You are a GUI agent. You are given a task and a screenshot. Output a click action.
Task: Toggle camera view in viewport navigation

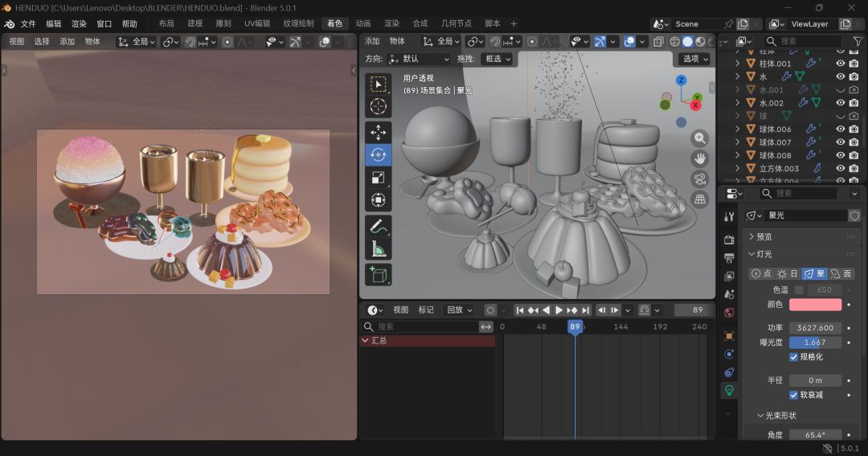click(x=700, y=179)
